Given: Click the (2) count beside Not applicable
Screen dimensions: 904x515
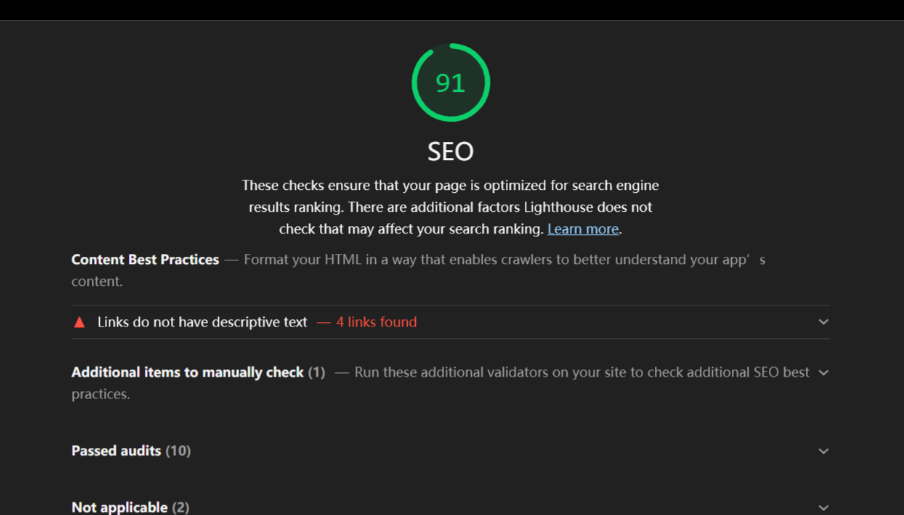Looking at the screenshot, I should pos(180,508).
